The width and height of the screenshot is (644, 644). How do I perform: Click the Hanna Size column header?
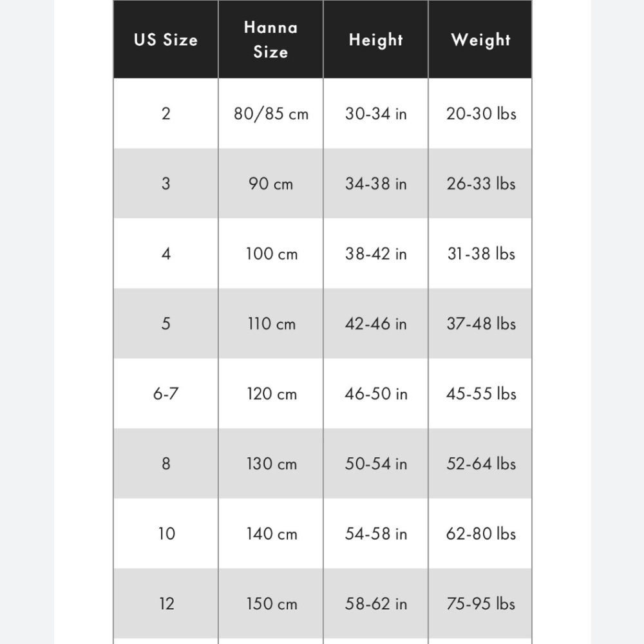pyautogui.click(x=270, y=39)
